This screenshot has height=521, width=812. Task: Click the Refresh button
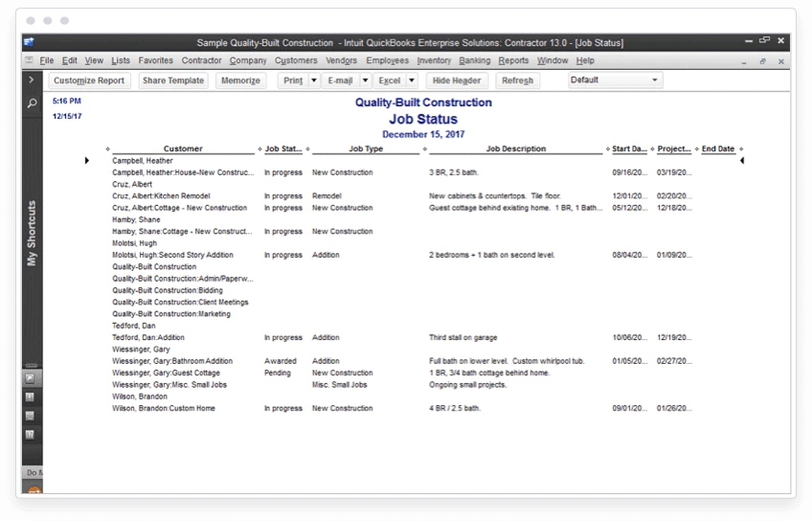pyautogui.click(x=517, y=80)
